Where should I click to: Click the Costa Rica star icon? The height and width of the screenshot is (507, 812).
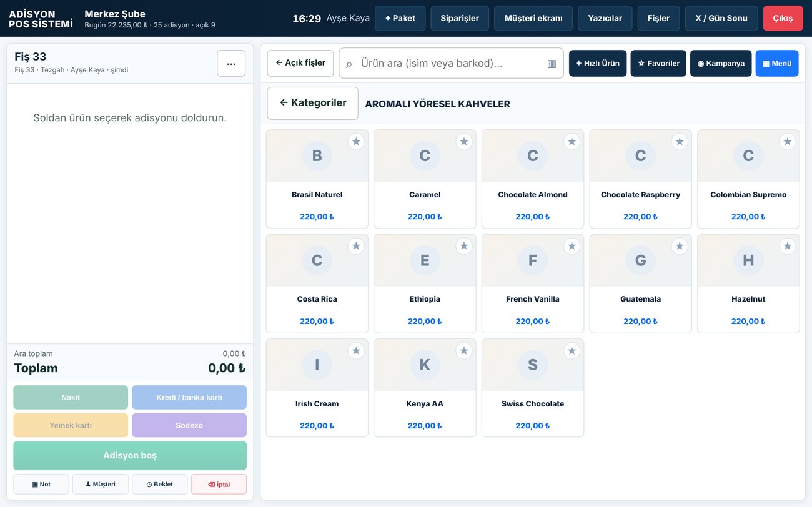(356, 246)
